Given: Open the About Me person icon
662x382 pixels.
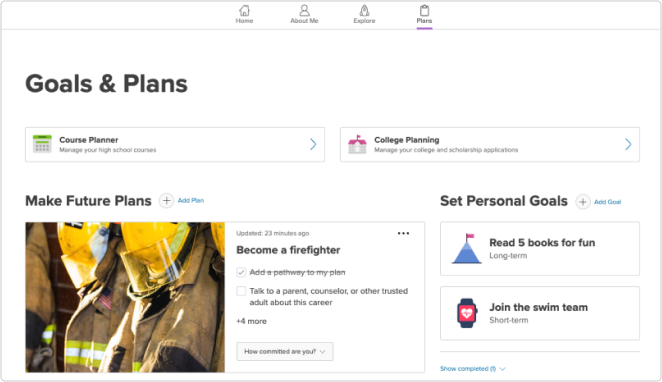Looking at the screenshot, I should point(304,10).
